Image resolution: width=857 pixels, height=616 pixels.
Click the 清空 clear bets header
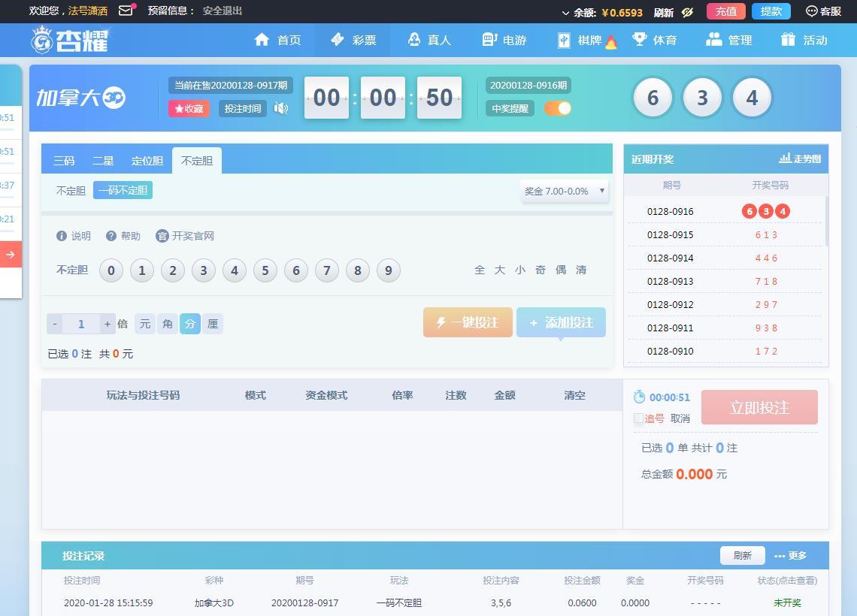tap(574, 395)
